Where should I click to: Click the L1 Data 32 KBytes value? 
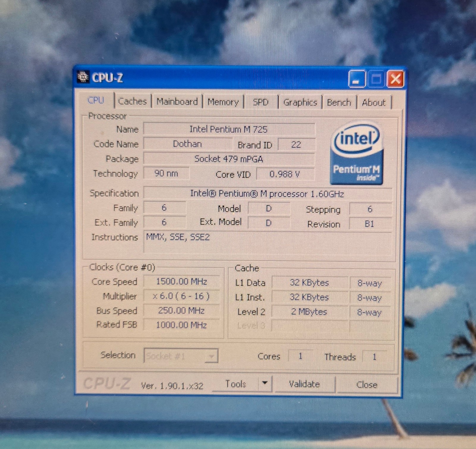310,282
